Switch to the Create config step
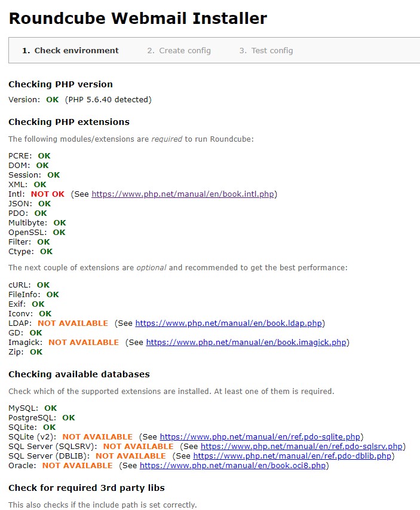The height and width of the screenshot is (510, 420). pos(179,51)
